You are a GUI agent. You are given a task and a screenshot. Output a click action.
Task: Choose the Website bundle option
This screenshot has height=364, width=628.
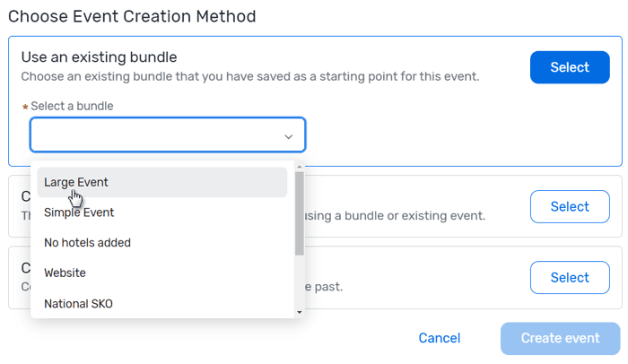click(x=65, y=273)
